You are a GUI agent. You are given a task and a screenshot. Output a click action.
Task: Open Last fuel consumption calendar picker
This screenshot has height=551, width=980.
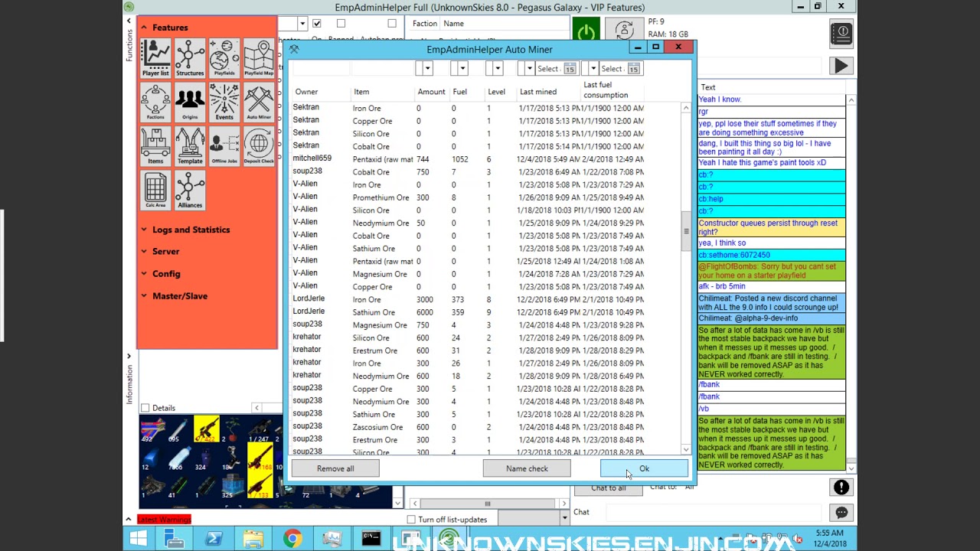[633, 69]
